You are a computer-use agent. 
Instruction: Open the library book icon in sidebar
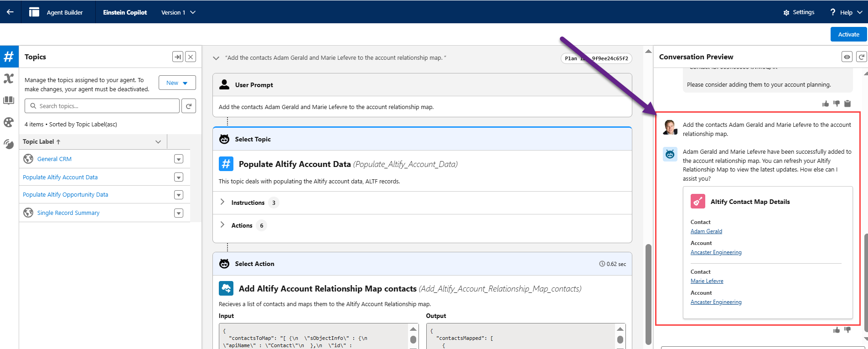coord(9,100)
